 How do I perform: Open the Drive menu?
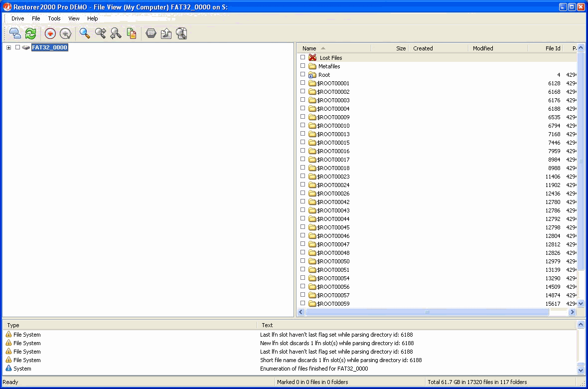coord(17,18)
